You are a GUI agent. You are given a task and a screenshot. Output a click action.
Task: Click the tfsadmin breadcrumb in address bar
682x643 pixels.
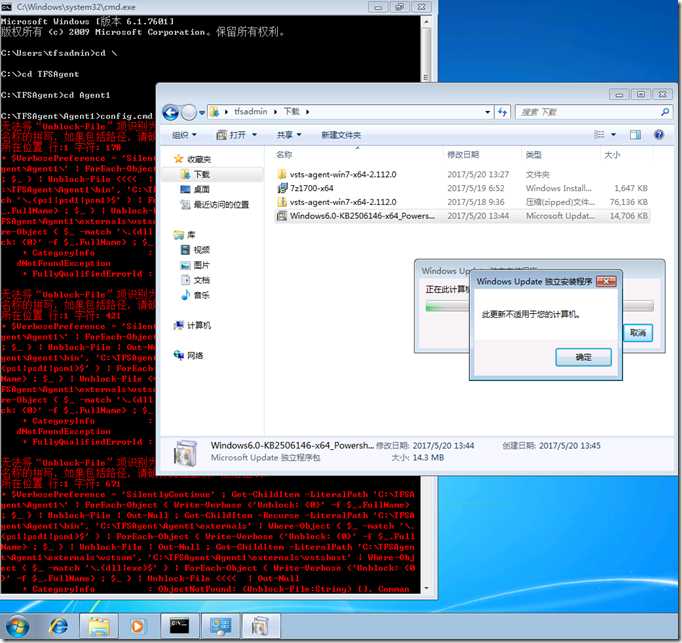pyautogui.click(x=251, y=112)
